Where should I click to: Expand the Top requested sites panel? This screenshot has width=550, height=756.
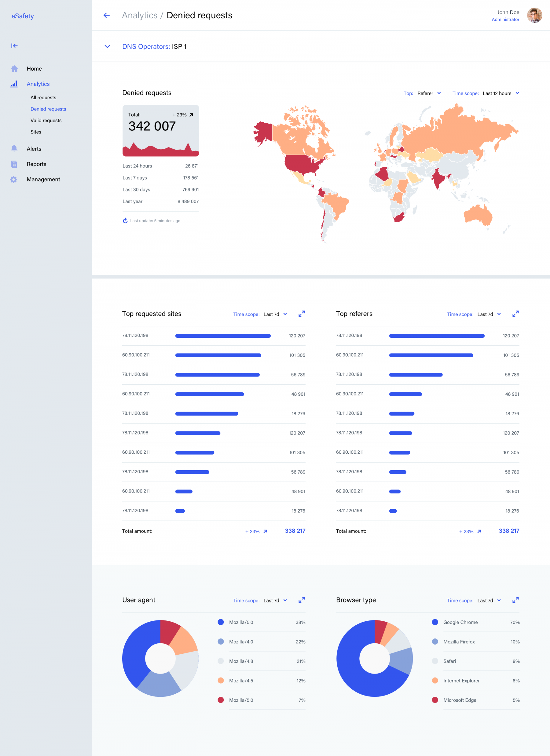coord(302,314)
